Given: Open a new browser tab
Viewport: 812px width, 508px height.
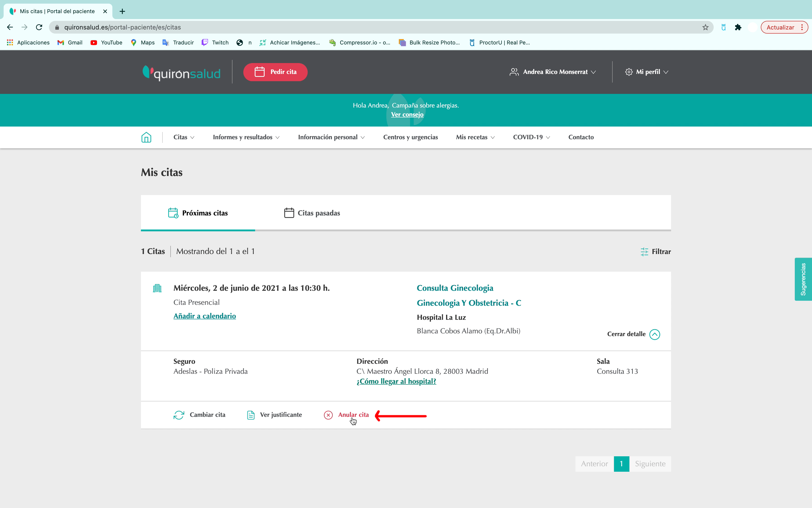Looking at the screenshot, I should pyautogui.click(x=122, y=11).
